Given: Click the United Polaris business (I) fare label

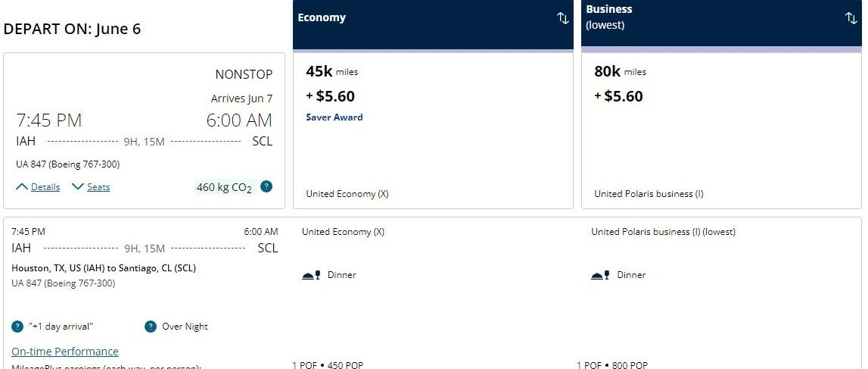Looking at the screenshot, I should 649,194.
